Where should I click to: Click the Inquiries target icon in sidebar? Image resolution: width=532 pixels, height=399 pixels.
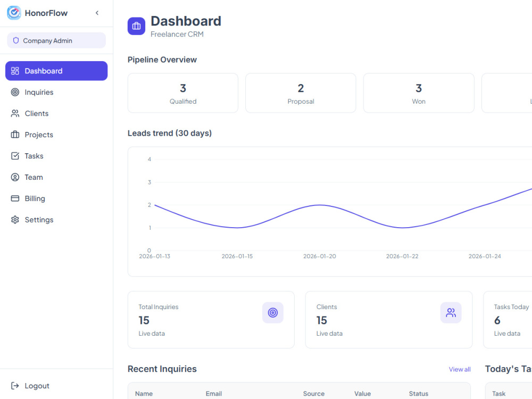click(15, 92)
